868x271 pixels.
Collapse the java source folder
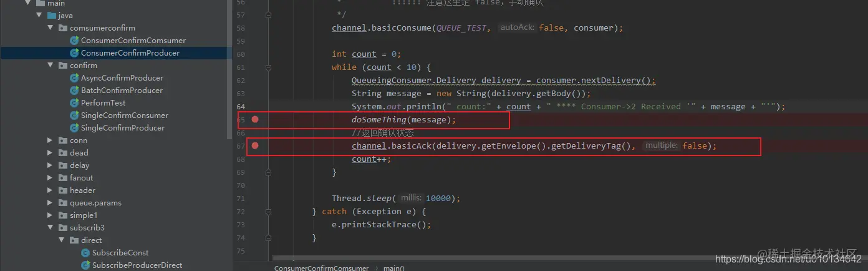pos(39,16)
